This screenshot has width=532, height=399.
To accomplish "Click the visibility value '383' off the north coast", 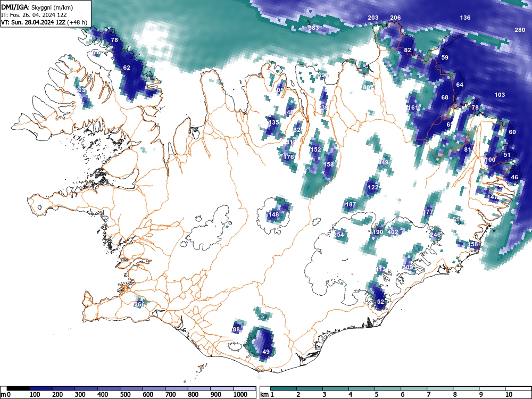I will [x=313, y=28].
